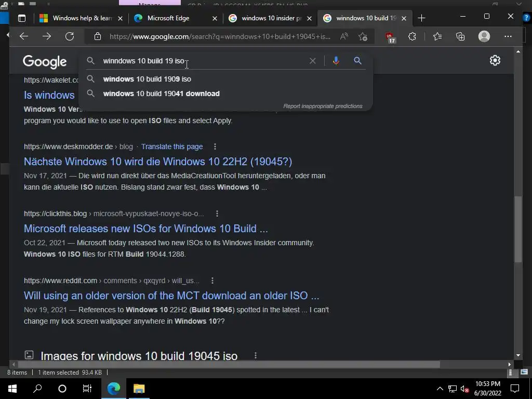Open the Edge profile avatar

484,36
